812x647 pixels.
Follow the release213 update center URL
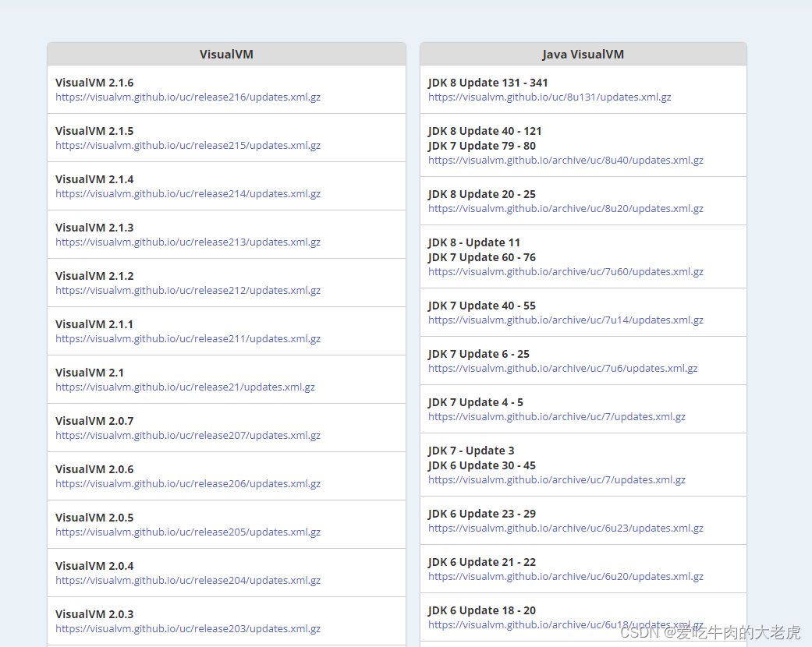(188, 242)
